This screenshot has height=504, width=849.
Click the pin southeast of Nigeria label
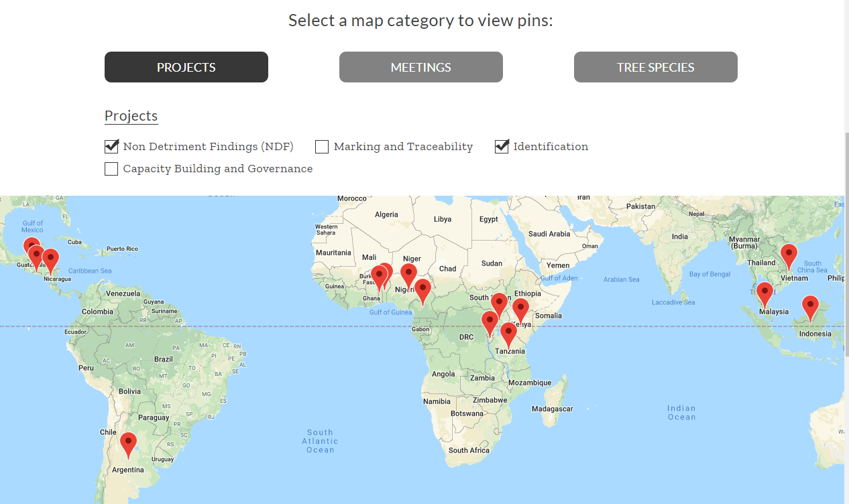pyautogui.click(x=422, y=290)
